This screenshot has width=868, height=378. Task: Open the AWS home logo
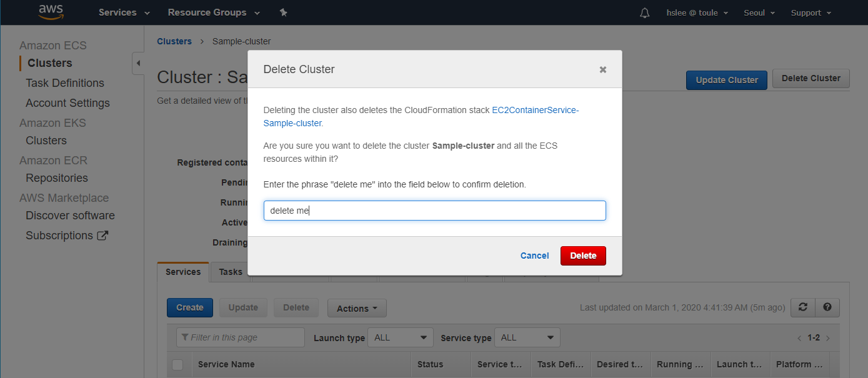(51, 12)
